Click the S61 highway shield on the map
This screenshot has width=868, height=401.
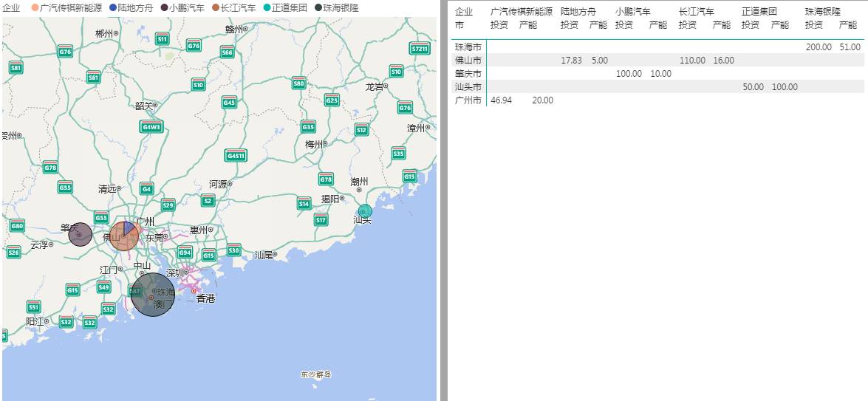94,78
